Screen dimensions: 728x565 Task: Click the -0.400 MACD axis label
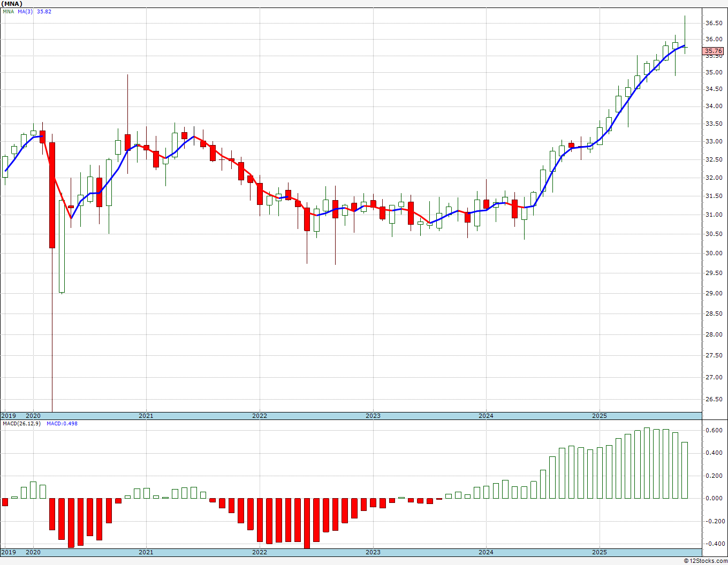(714, 544)
